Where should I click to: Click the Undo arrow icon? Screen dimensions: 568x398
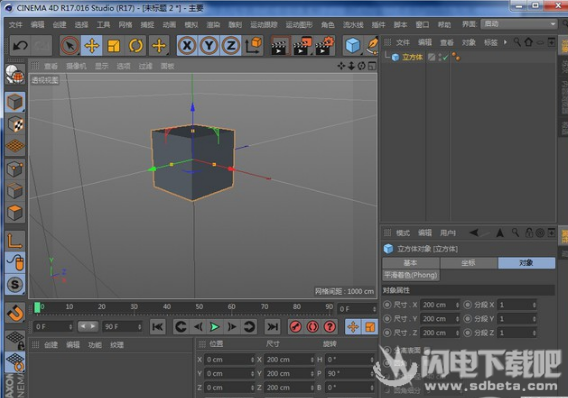click(x=20, y=46)
